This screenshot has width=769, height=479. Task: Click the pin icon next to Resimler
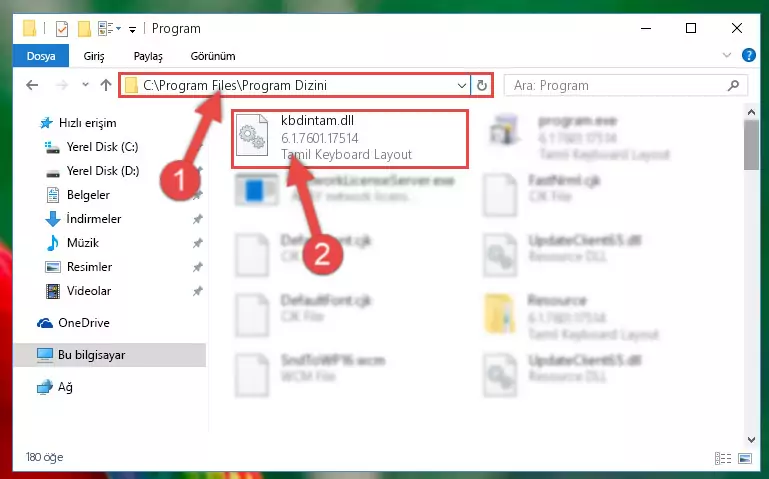point(198,267)
